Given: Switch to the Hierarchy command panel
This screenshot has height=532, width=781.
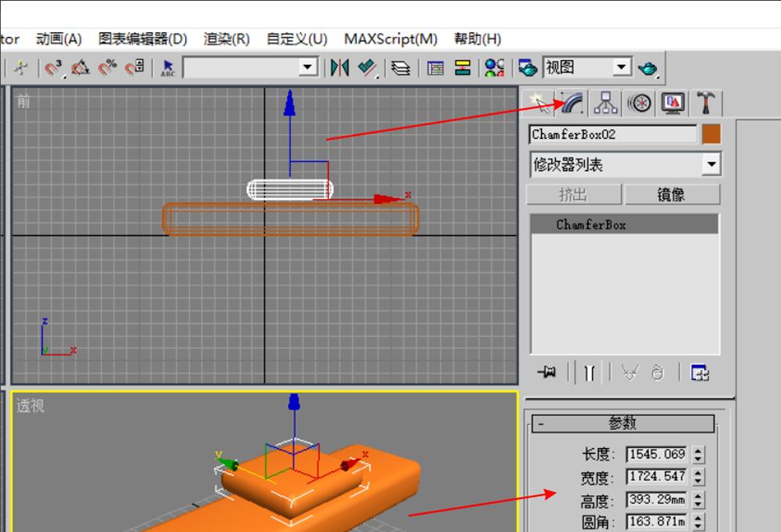Looking at the screenshot, I should 604,102.
